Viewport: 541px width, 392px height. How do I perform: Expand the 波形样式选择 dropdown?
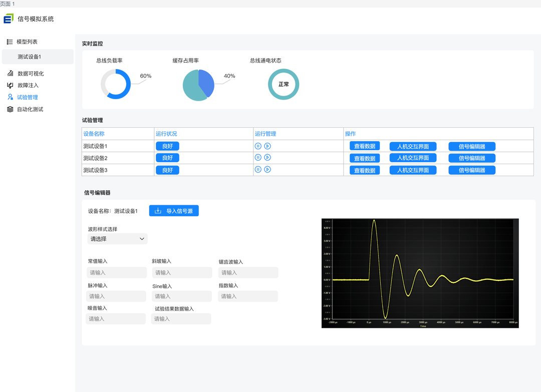pyautogui.click(x=117, y=239)
